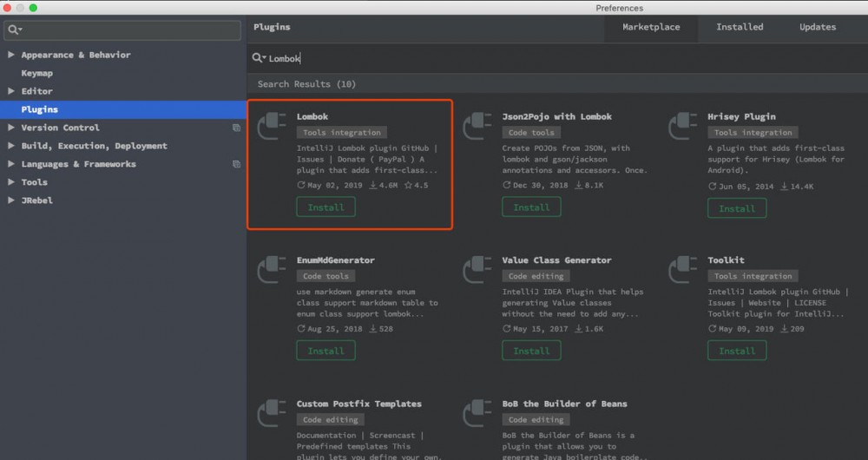Click EnumMdGenerator's Code tools tag
The width and height of the screenshot is (868, 460).
[326, 276]
